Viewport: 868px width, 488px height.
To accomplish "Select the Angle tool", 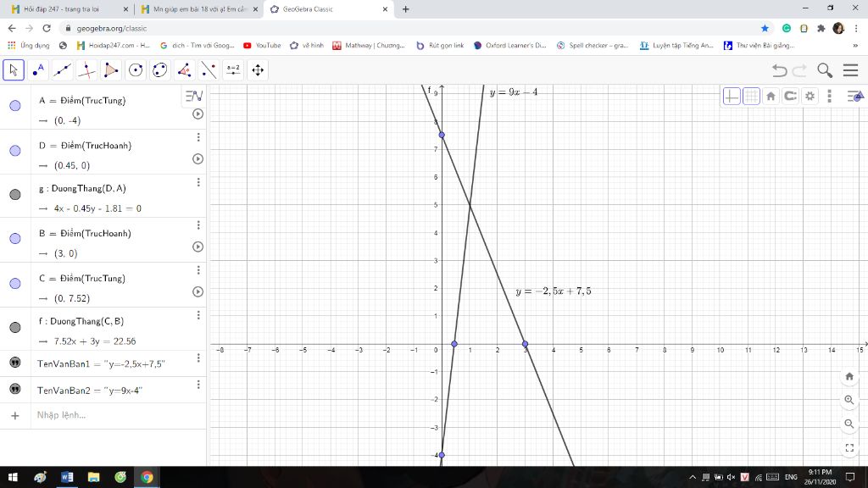I will pos(184,70).
